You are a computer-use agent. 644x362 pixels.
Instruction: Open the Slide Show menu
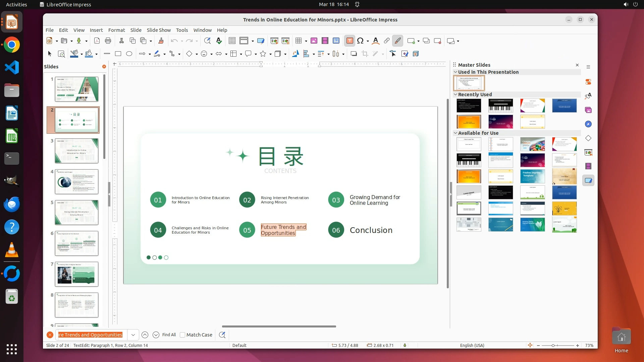pyautogui.click(x=159, y=30)
